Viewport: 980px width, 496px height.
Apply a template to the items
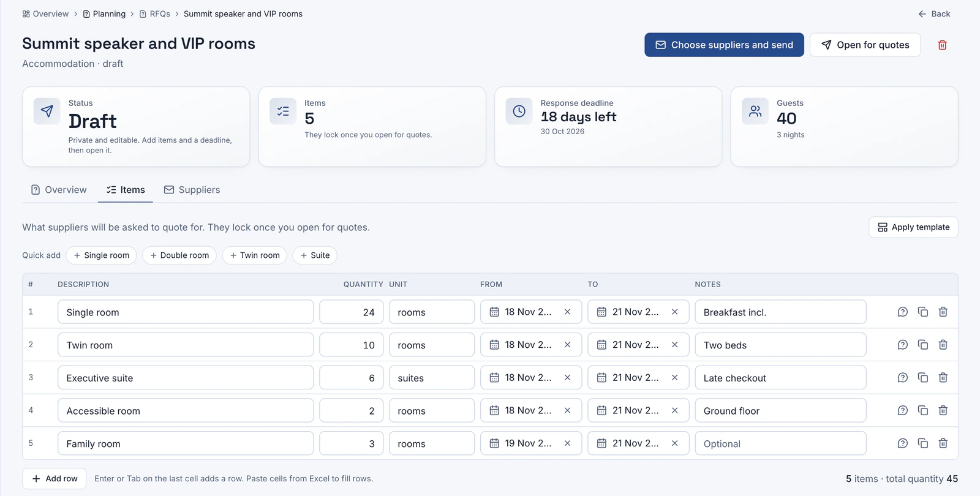coord(913,227)
